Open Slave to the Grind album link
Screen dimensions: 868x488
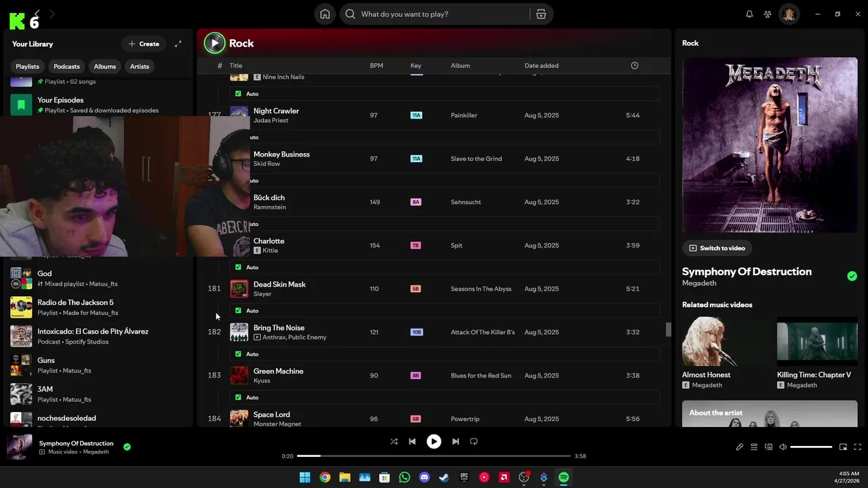tap(476, 159)
